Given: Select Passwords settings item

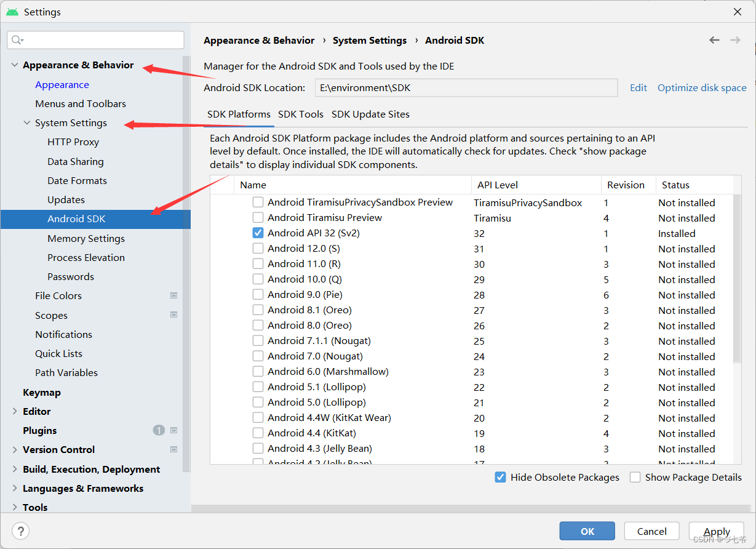Looking at the screenshot, I should point(71,276).
